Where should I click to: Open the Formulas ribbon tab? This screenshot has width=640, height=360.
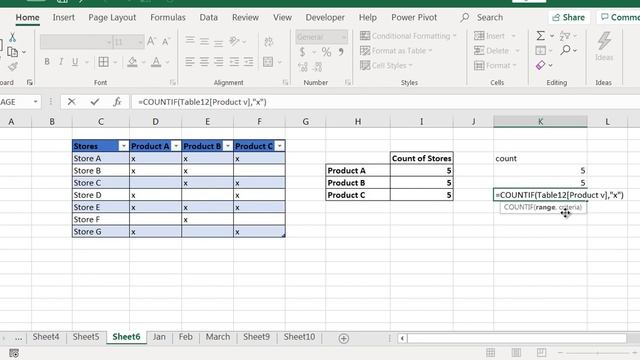[168, 18]
